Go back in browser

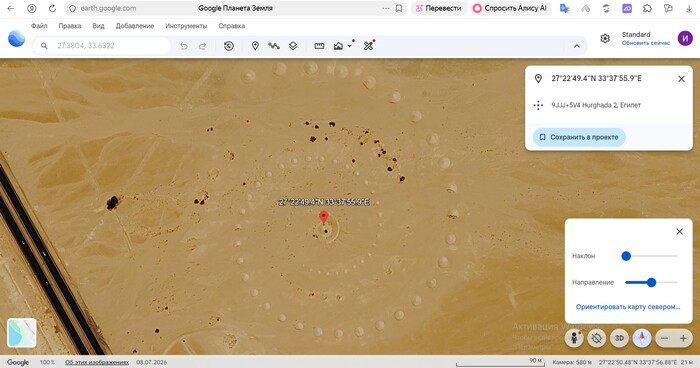pos(11,8)
